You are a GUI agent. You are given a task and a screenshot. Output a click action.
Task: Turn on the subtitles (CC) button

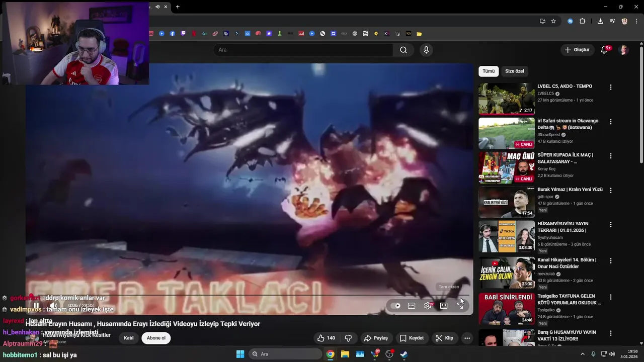412,306
